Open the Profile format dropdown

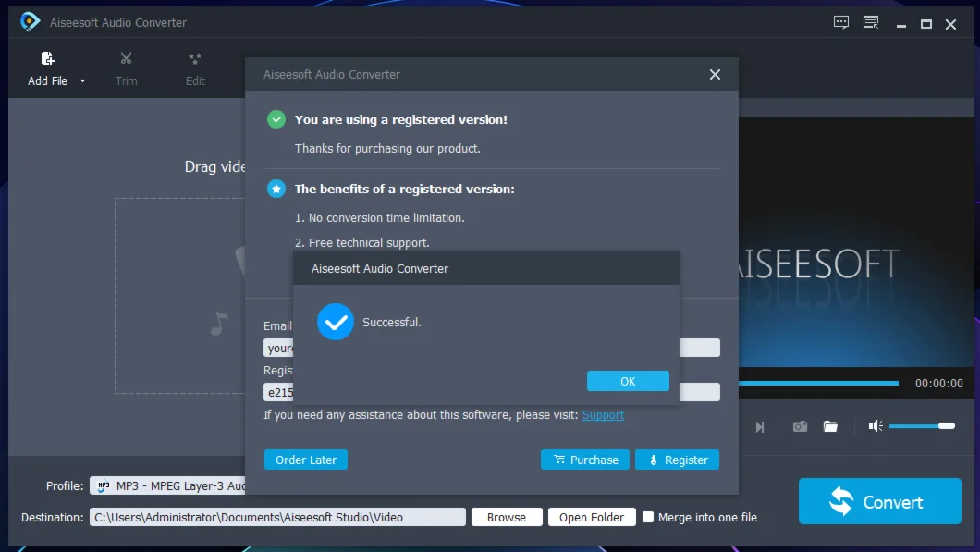167,485
